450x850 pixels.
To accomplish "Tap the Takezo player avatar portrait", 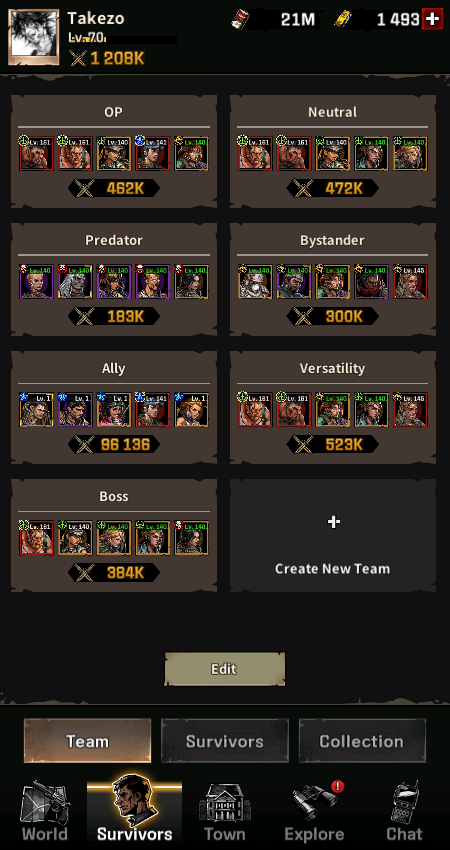I will coord(34,37).
